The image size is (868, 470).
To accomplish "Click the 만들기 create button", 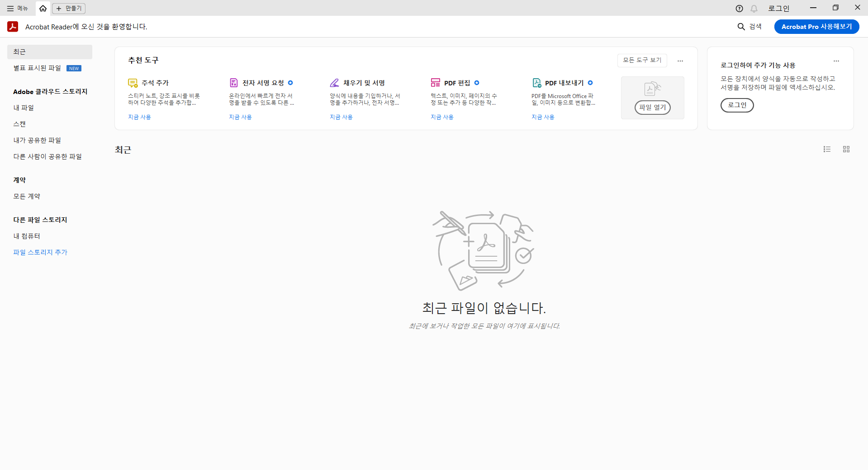I will [x=69, y=8].
